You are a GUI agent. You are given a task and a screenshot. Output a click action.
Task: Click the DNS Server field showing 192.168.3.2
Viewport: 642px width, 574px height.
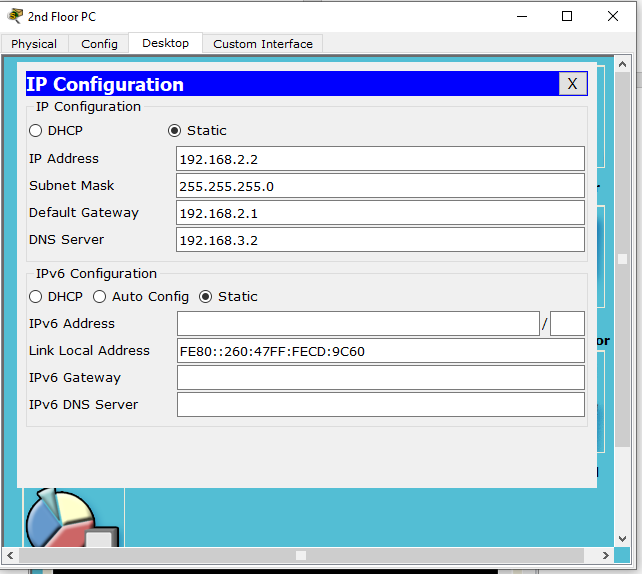[380, 240]
